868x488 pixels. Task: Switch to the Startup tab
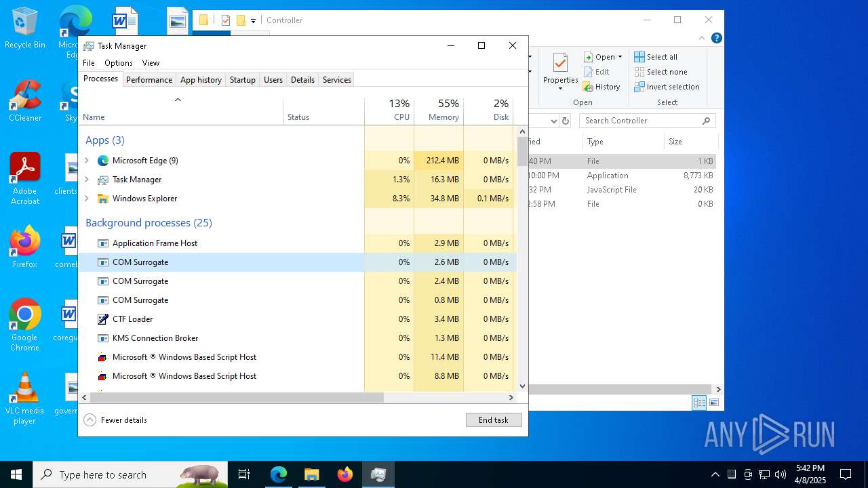tap(242, 79)
